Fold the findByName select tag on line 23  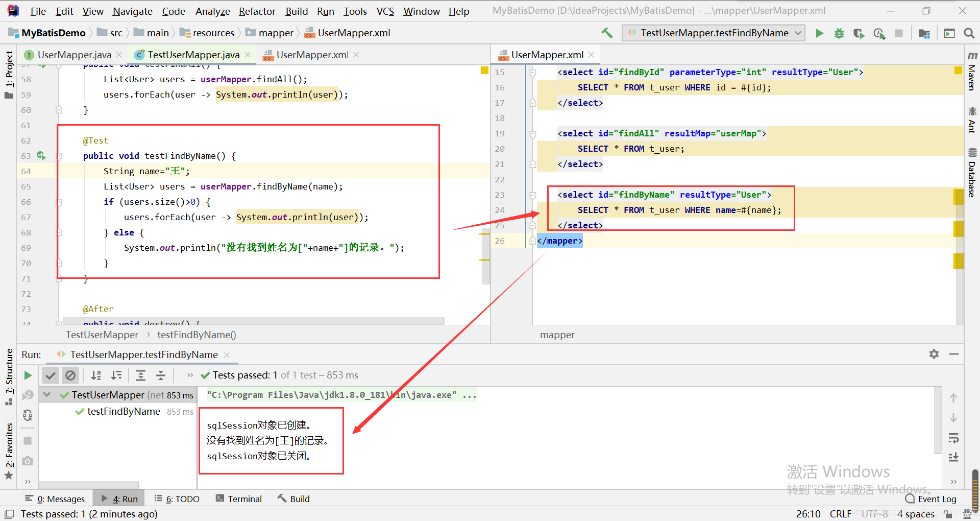tap(532, 195)
